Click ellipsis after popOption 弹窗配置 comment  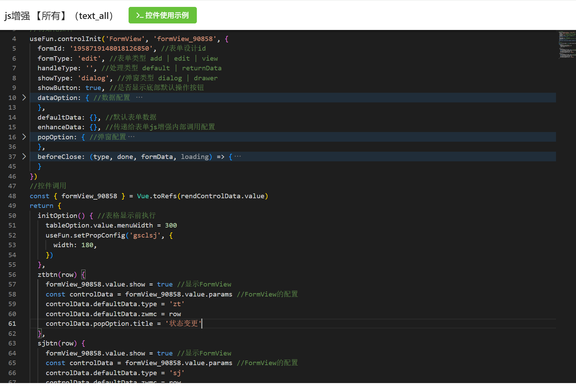coord(131,137)
